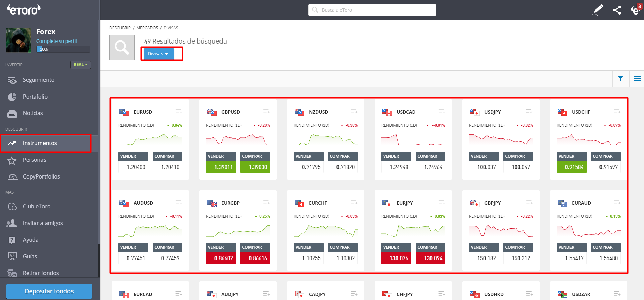The image size is (644, 300).
Task: Open the GBPJPY instrument name
Action: [492, 203]
